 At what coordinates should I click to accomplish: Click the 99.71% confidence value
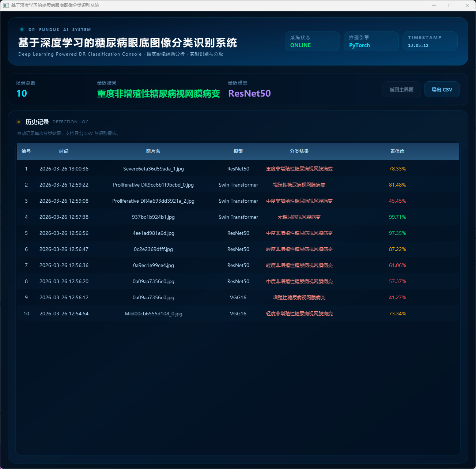click(397, 217)
